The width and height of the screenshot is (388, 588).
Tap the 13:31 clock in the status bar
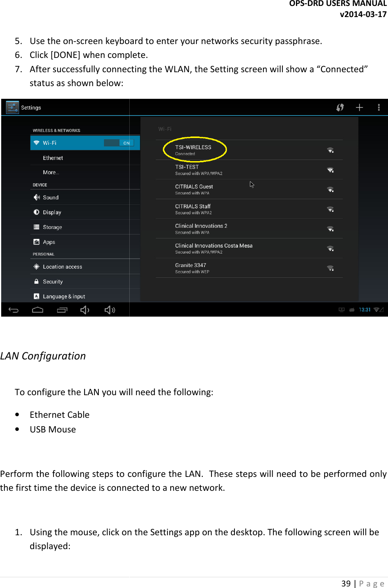(x=364, y=309)
